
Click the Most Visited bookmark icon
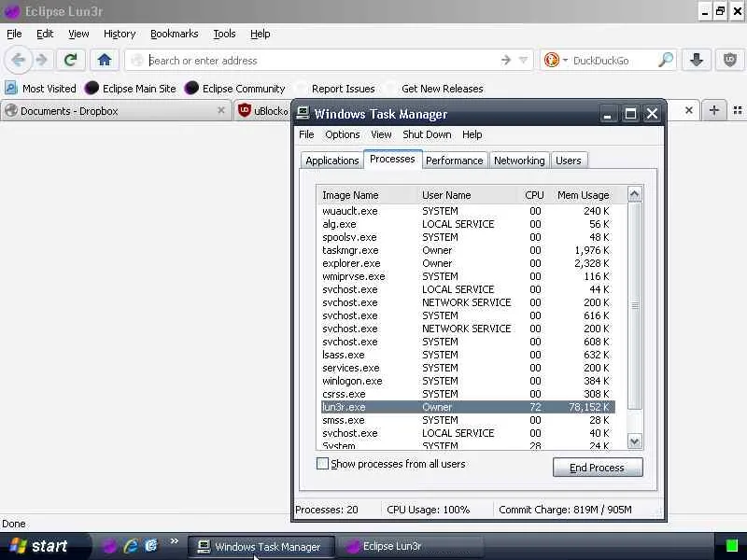point(11,88)
